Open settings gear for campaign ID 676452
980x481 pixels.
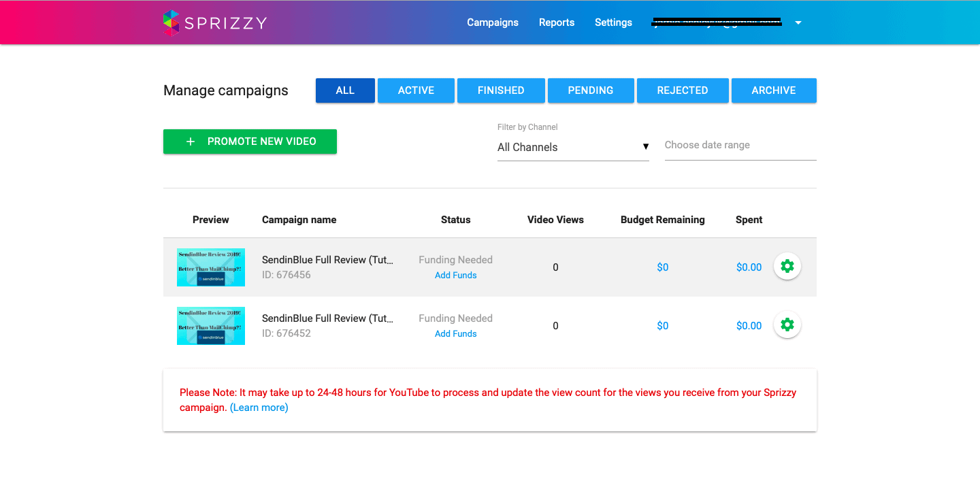(x=787, y=325)
